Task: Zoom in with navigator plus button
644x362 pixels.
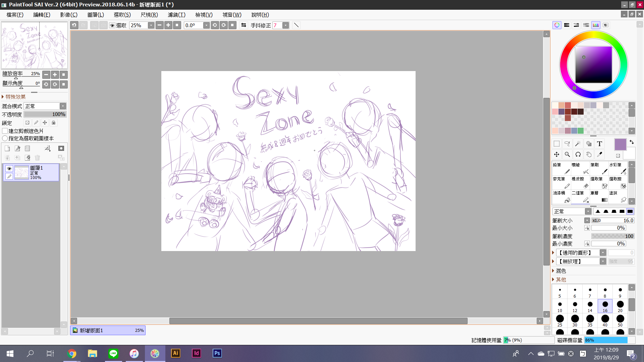Action: tap(55, 75)
